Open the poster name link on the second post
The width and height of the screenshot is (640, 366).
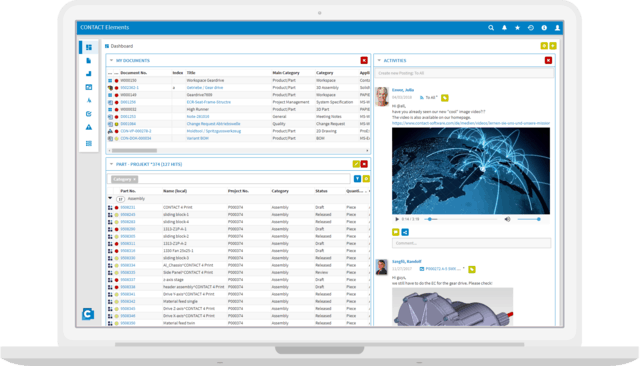pyautogui.click(x=407, y=262)
